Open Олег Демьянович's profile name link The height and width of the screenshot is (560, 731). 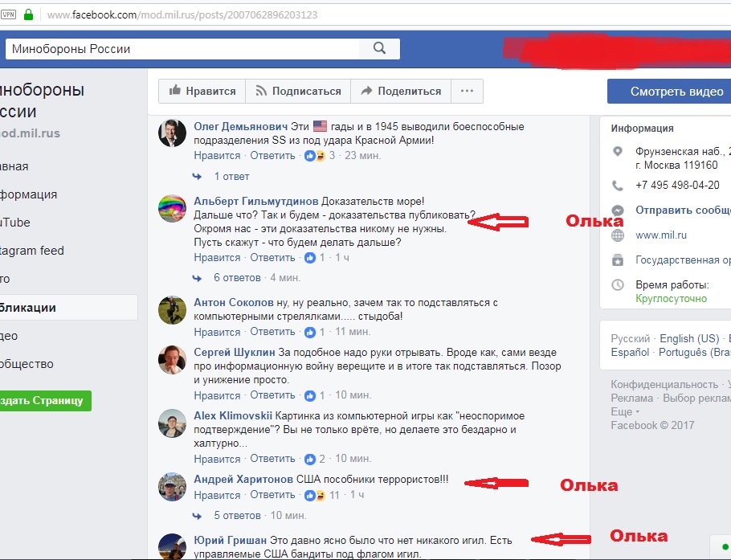[x=240, y=126]
